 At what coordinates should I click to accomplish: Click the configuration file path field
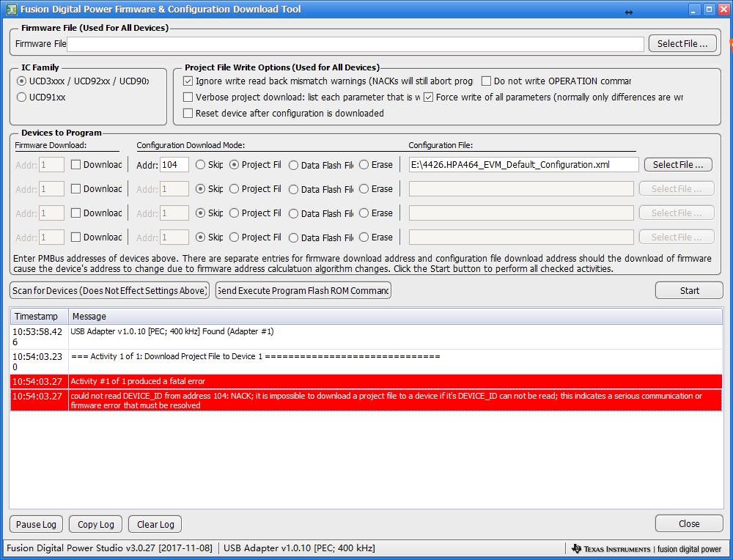pos(523,164)
